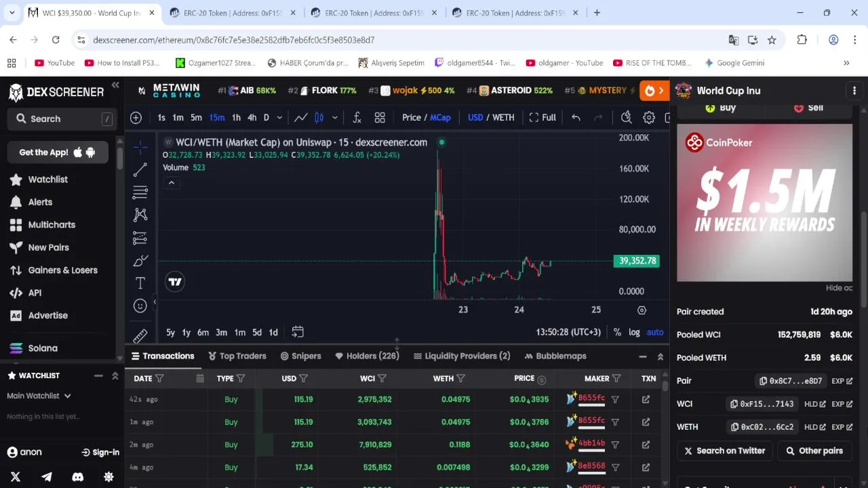The height and width of the screenshot is (488, 868).
Task: Expand the chart type dropdown arrow
Action: 334,117
